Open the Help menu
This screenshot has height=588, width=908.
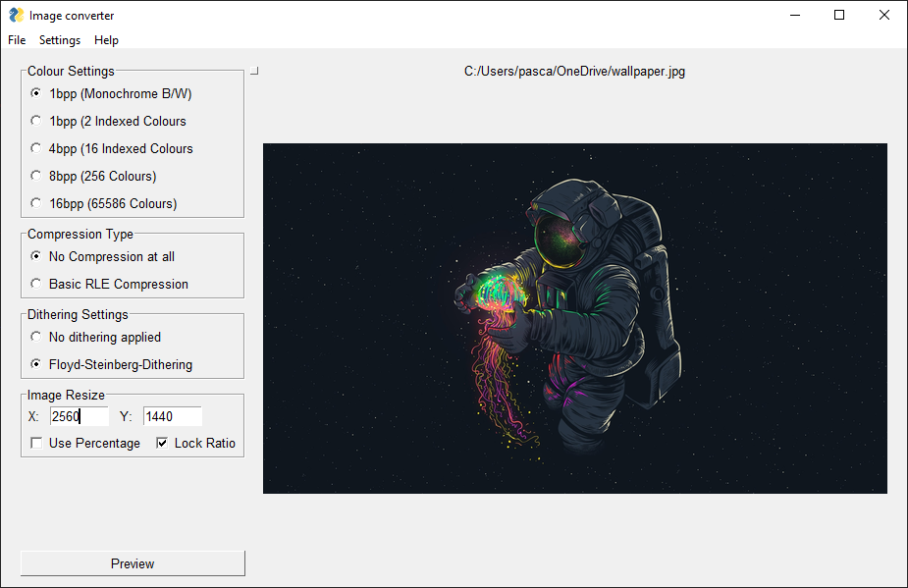[x=106, y=40]
